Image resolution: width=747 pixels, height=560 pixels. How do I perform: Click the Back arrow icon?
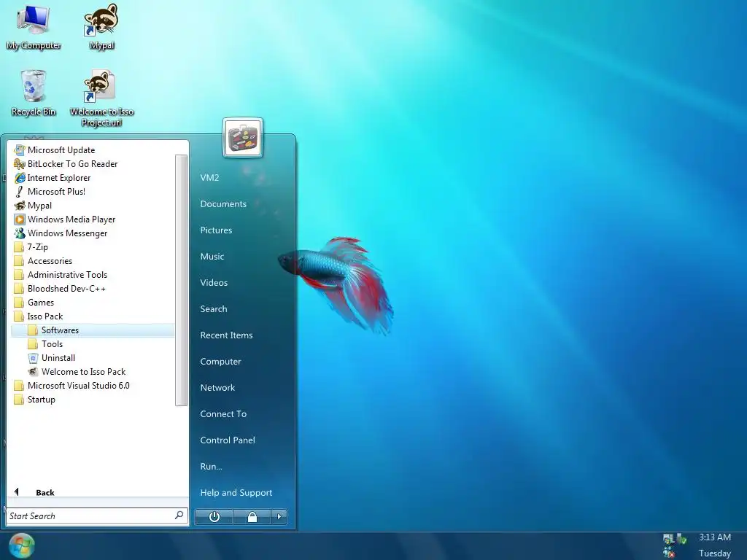(x=17, y=492)
